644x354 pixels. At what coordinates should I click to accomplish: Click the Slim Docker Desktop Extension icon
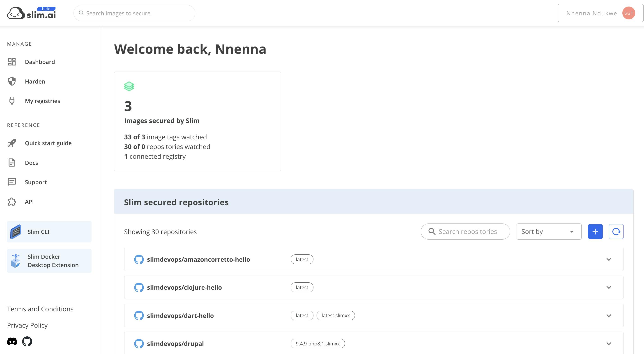pos(16,261)
